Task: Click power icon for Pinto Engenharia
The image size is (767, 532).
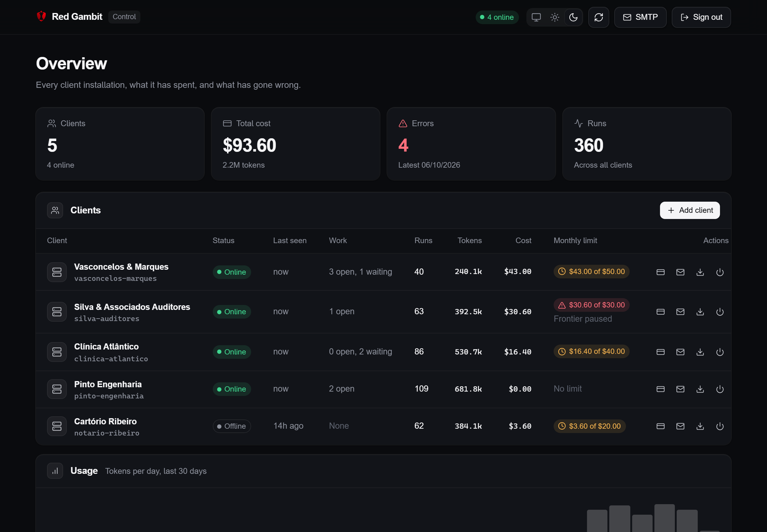Action: pyautogui.click(x=720, y=389)
